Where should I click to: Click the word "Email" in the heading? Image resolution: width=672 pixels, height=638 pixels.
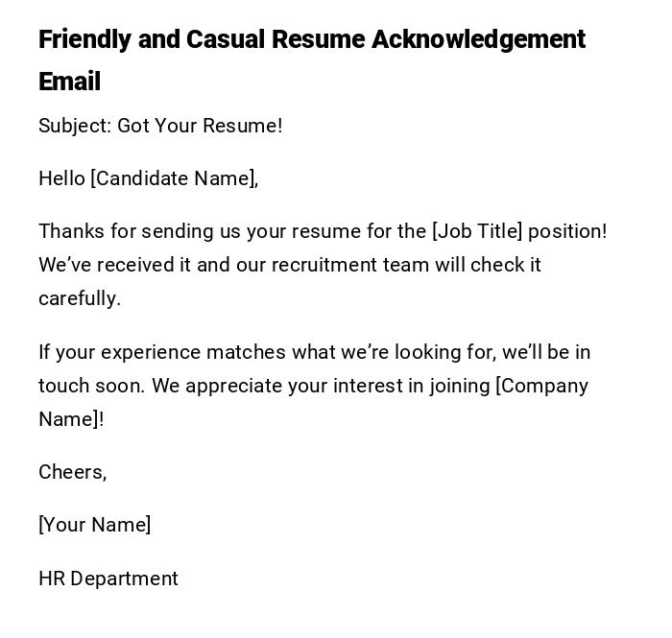pos(69,82)
